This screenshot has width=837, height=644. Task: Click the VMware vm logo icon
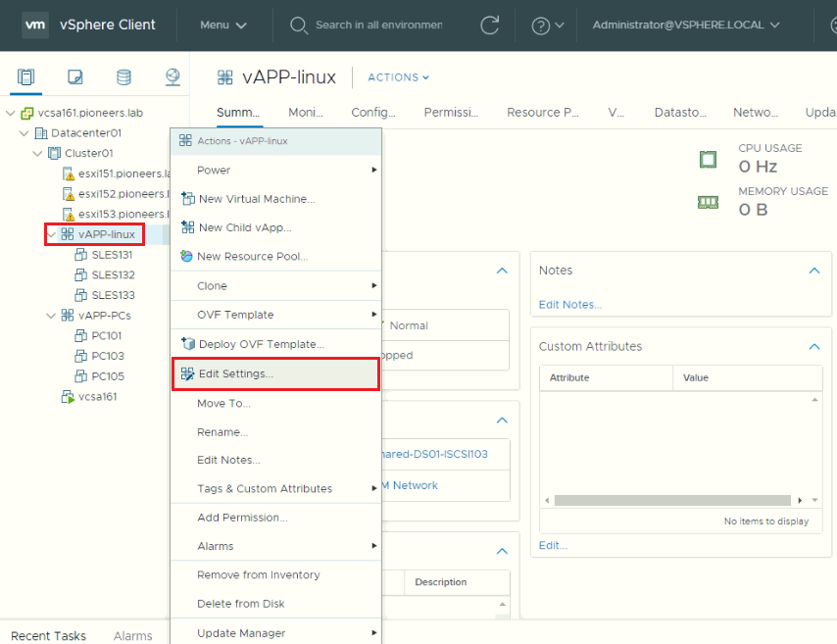click(x=35, y=25)
